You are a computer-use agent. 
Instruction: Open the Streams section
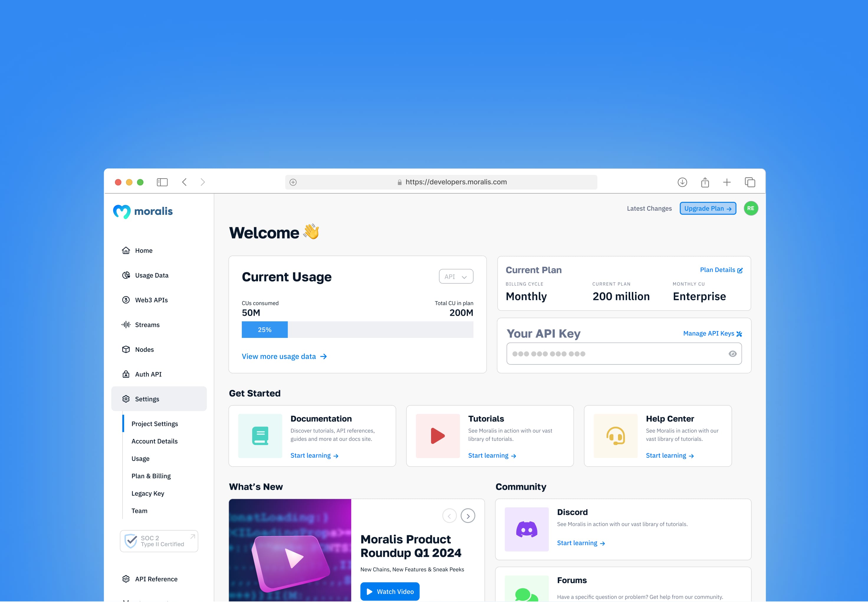tap(147, 324)
